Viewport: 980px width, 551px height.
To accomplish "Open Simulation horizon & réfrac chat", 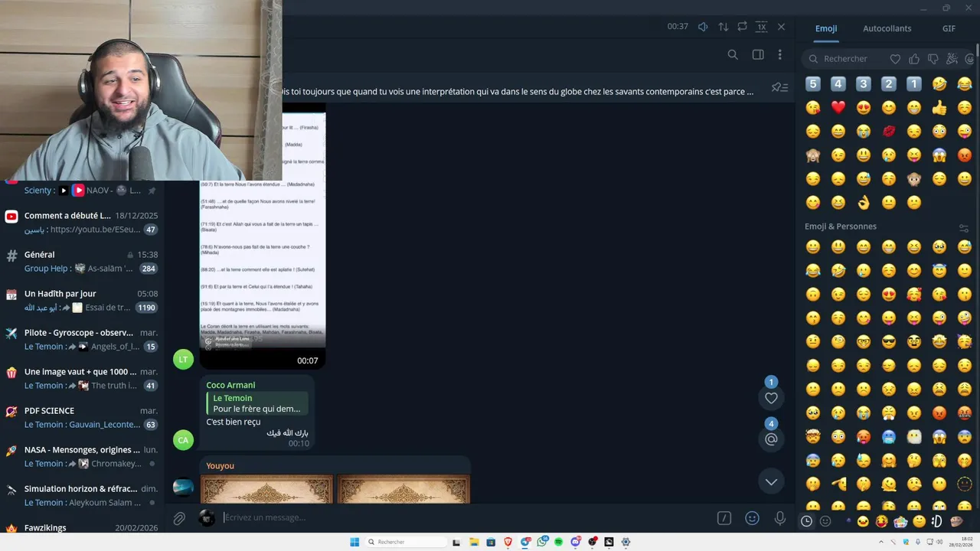I will [82, 495].
